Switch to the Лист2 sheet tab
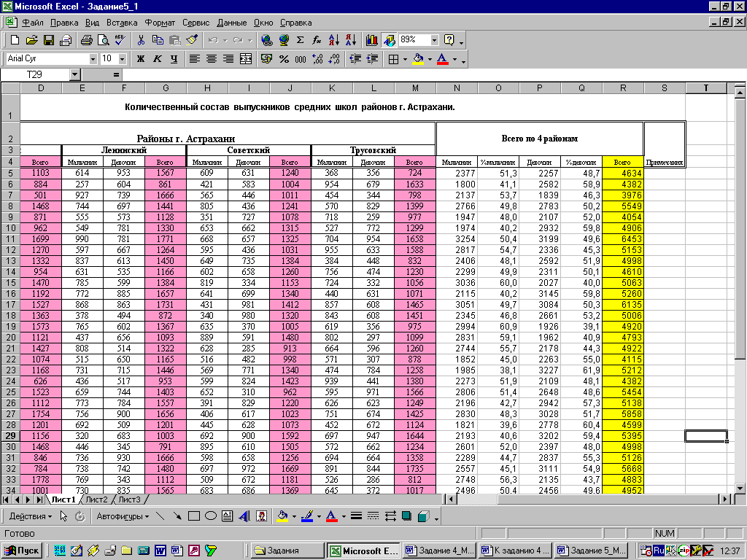747x560 pixels. (x=97, y=499)
